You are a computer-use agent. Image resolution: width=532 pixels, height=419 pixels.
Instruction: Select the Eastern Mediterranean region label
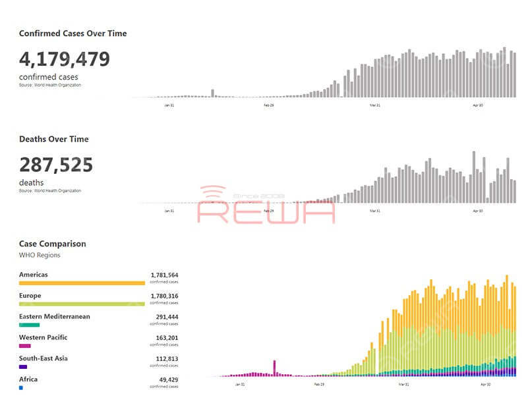pyautogui.click(x=55, y=317)
